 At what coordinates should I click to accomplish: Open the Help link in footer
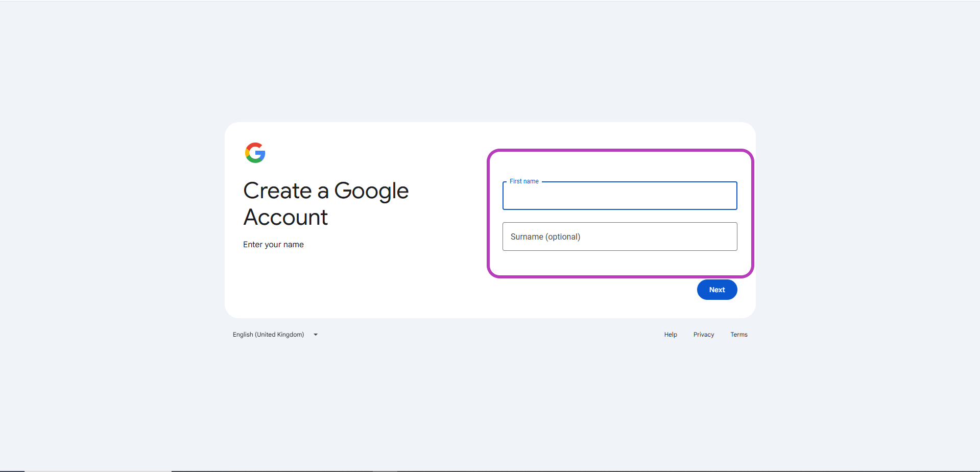[670, 335]
